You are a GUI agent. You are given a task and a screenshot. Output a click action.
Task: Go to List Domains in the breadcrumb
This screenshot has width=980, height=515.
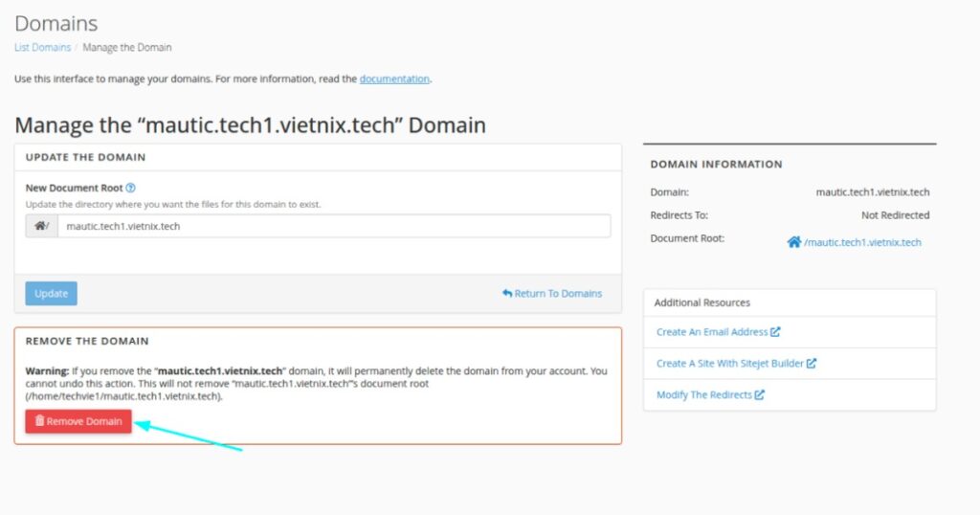(x=42, y=47)
